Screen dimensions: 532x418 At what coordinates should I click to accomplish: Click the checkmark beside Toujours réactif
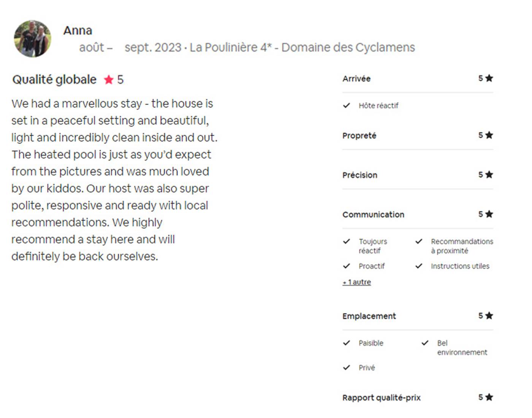coord(346,241)
